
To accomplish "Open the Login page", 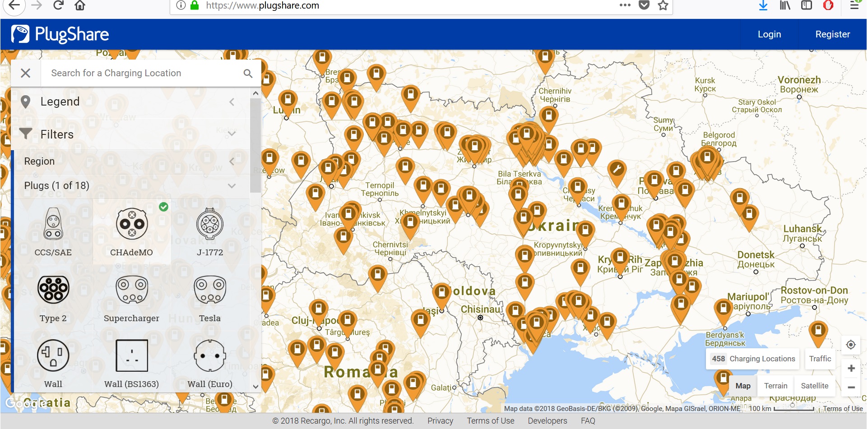I will (769, 34).
